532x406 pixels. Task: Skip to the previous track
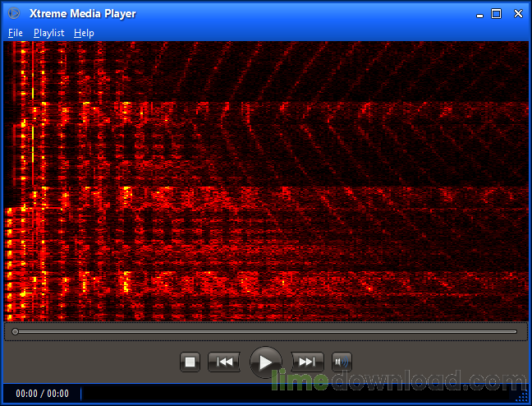point(224,362)
